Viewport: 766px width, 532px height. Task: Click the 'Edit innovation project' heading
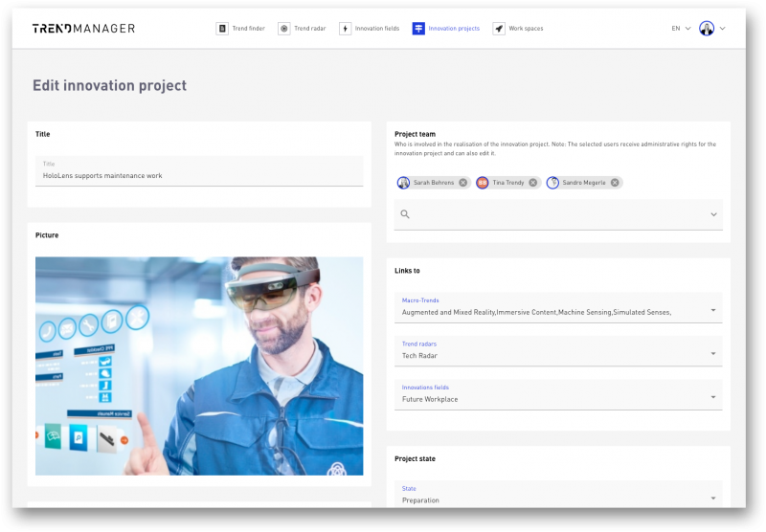109,85
